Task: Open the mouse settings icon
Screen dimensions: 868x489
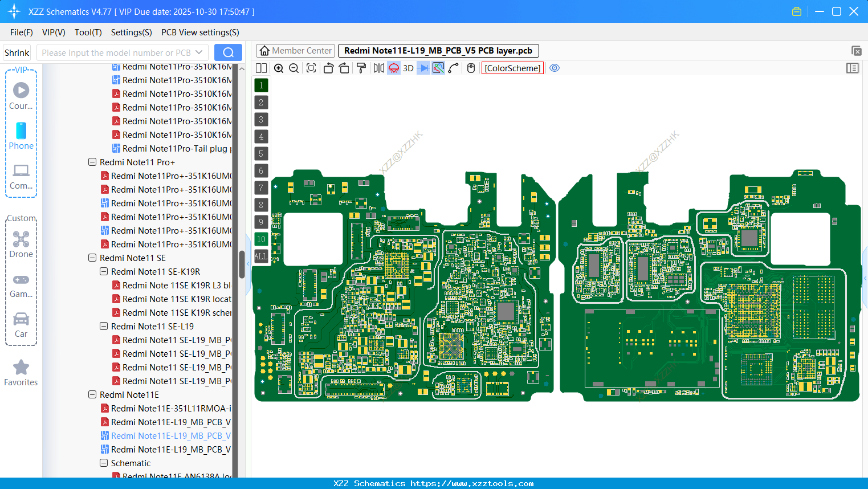Action: 470,68
